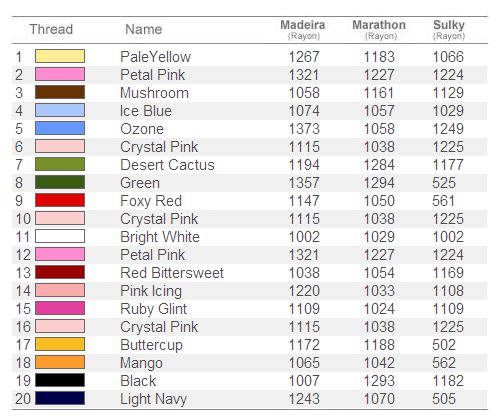The image size is (500, 420).
Task: Select the Red Bittersweet swatch
Action: [60, 272]
